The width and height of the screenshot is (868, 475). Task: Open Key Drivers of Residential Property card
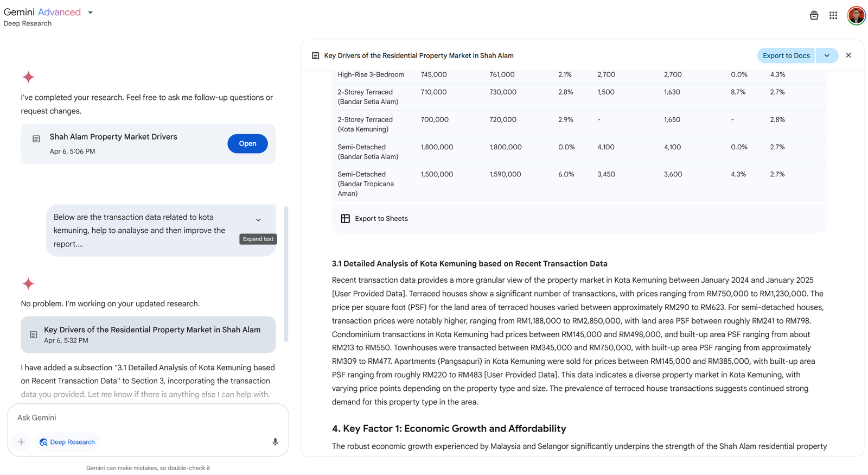[x=148, y=334]
